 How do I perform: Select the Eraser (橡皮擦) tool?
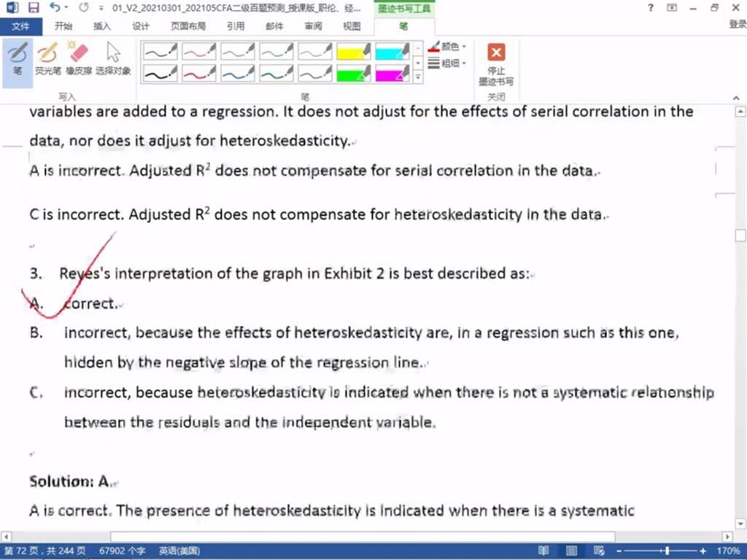77,58
